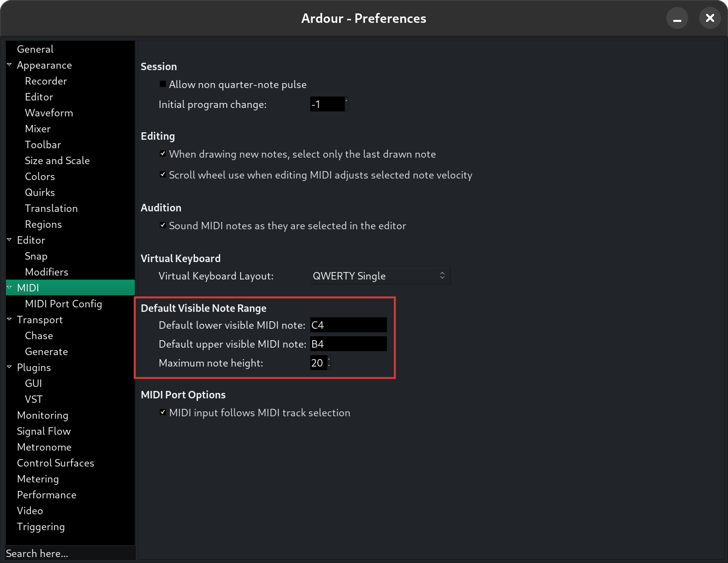Image resolution: width=728 pixels, height=563 pixels.
Task: Select the Triggering page
Action: pyautogui.click(x=41, y=526)
